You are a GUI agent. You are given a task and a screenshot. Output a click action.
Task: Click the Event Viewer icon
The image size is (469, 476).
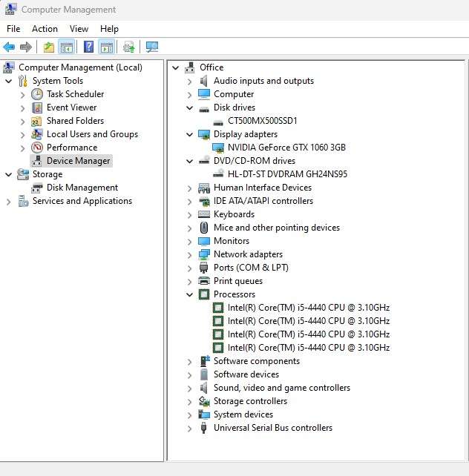[x=37, y=108]
